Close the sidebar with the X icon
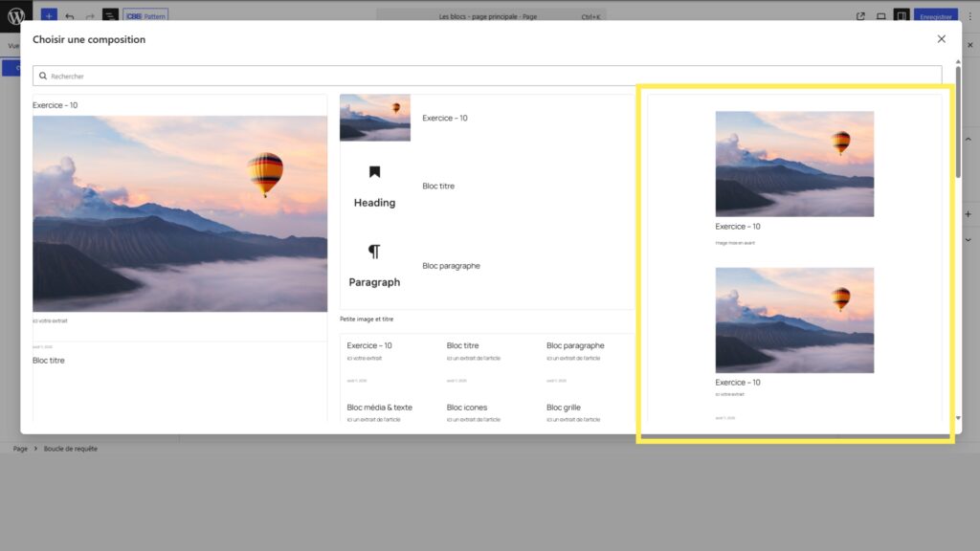 coord(970,45)
